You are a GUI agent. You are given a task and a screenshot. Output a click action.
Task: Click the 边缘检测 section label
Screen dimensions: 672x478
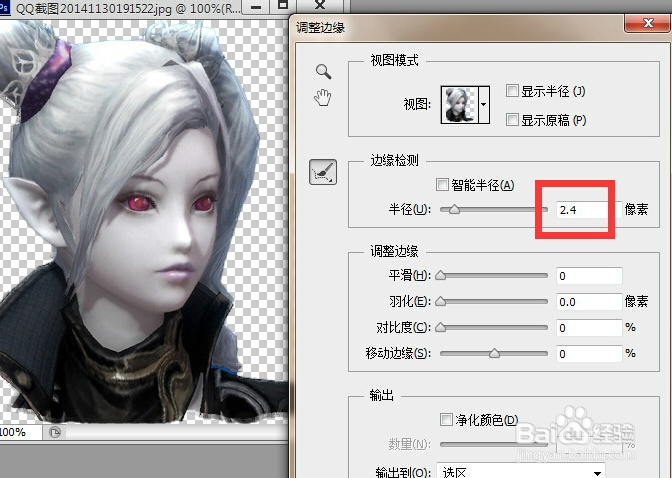[394, 161]
